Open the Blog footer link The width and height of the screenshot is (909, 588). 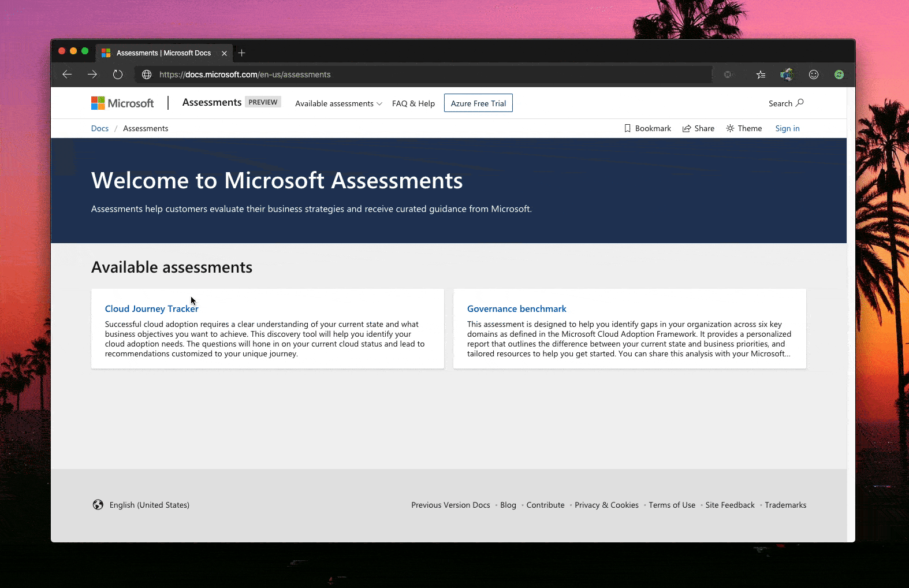pos(508,505)
